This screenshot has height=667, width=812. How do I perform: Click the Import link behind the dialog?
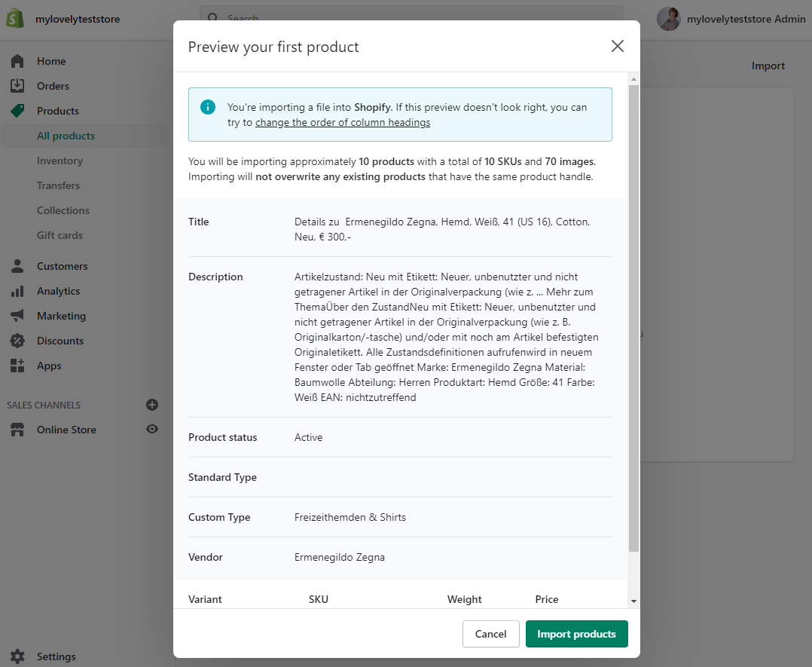768,66
